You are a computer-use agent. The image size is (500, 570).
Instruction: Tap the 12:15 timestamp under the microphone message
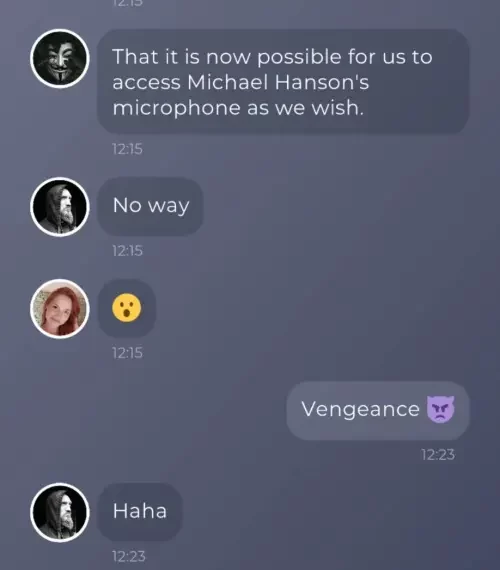point(127,149)
